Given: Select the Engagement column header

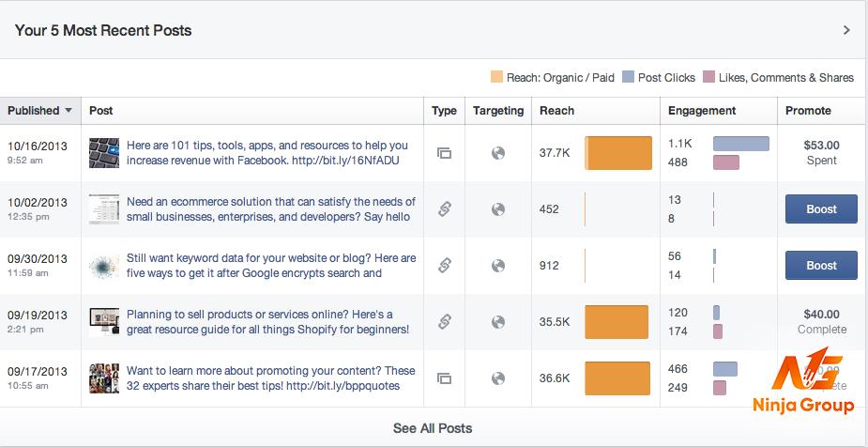Looking at the screenshot, I should 702,110.
